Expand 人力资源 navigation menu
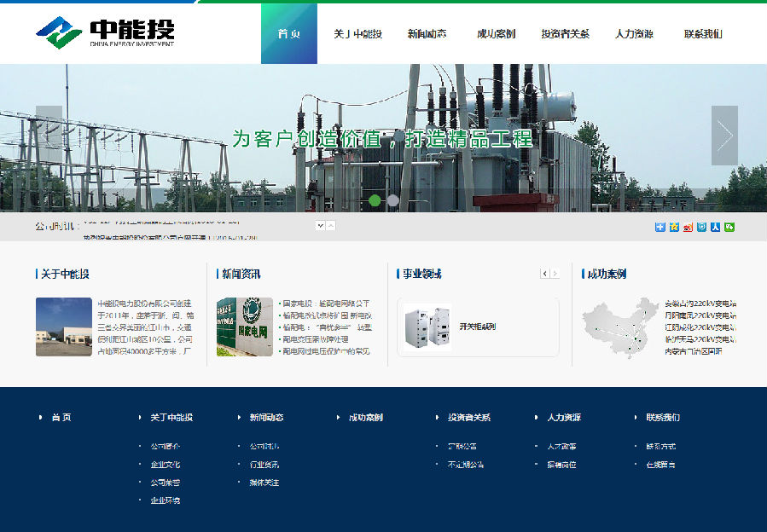This screenshot has width=767, height=532. [634, 34]
